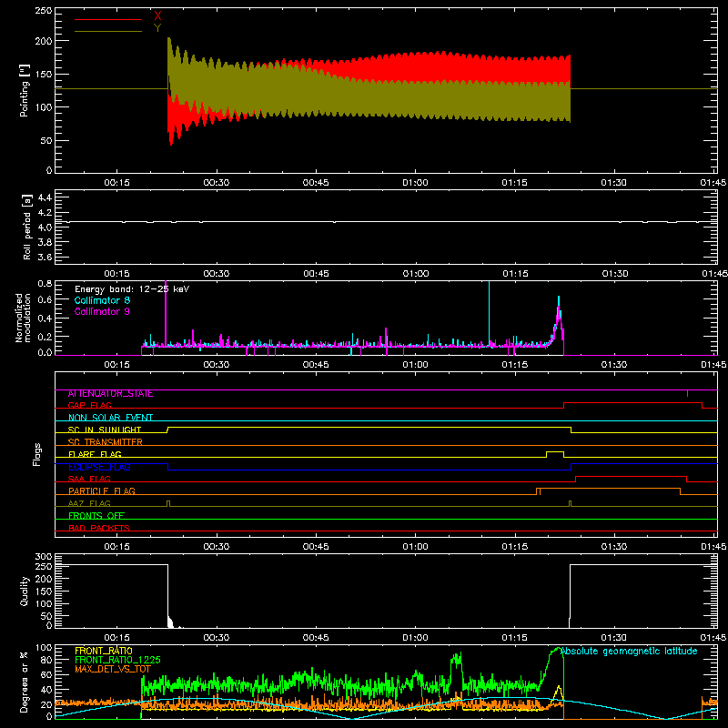Click the green FRONT_RATIO_1225 legend entry
This screenshot has width=728, height=728.
117,660
